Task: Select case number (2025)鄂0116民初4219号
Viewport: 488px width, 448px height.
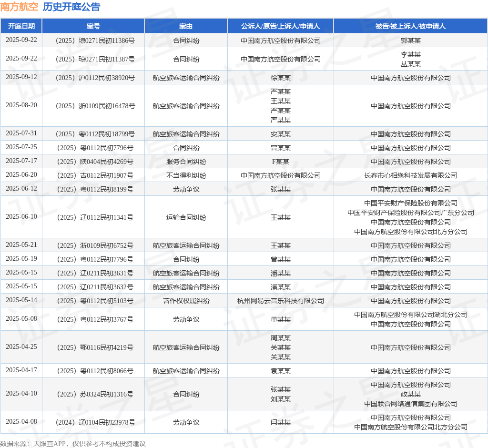Action: [95, 347]
